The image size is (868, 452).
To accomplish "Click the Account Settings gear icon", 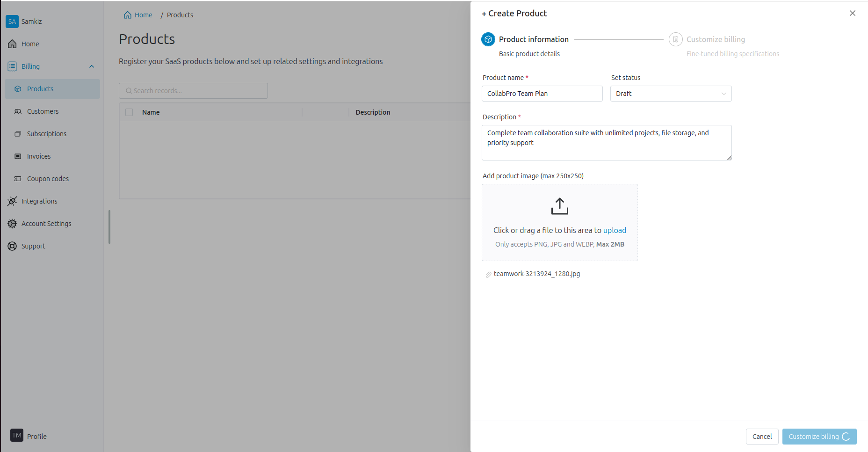I will pyautogui.click(x=12, y=224).
